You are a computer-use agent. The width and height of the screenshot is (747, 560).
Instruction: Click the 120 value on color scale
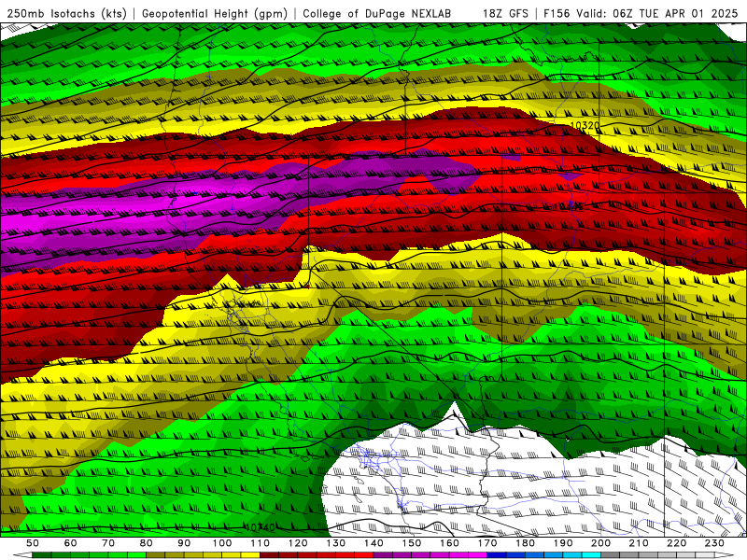click(298, 543)
